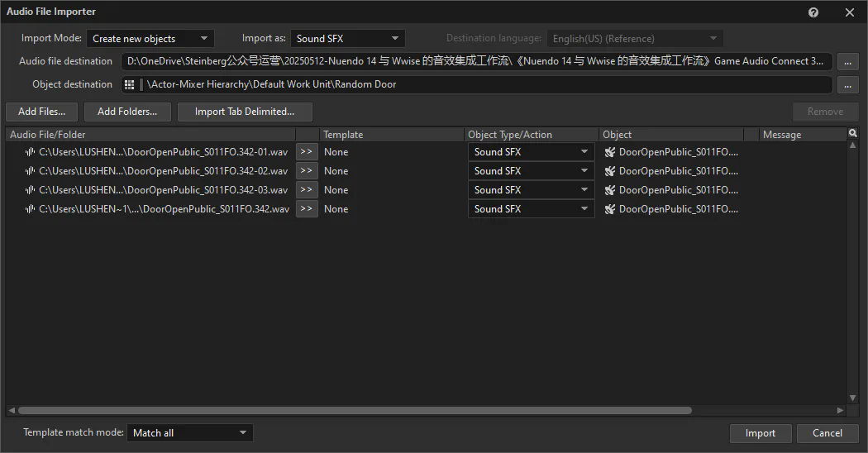Click Import Tab Delimited button
The width and height of the screenshot is (868, 453).
point(245,112)
